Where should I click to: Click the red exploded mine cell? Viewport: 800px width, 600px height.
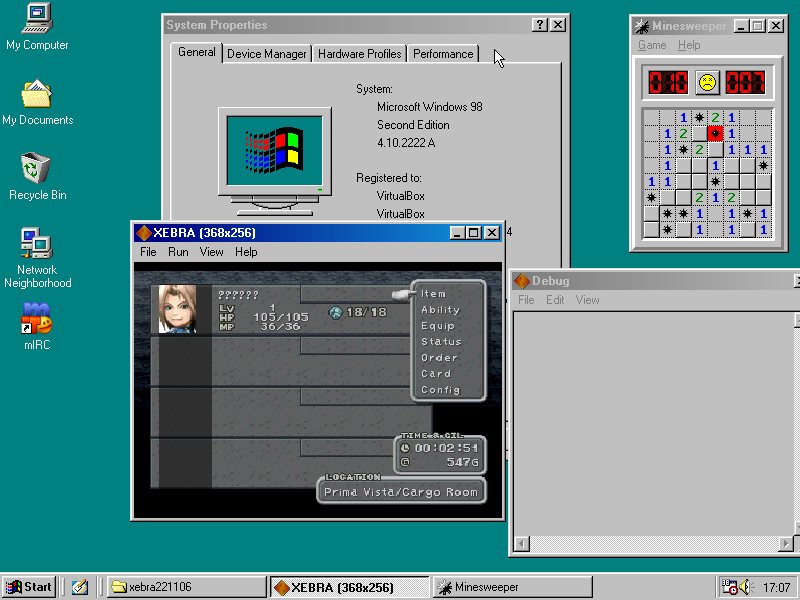coord(715,134)
